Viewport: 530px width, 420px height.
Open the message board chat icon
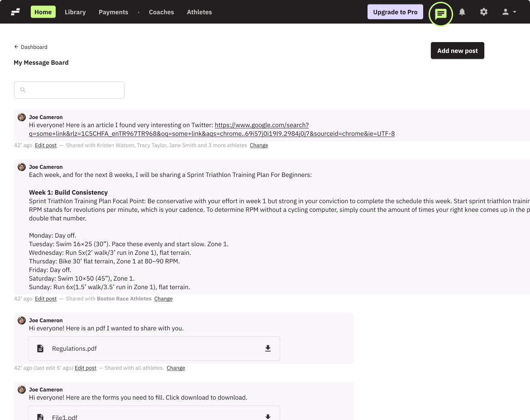click(x=440, y=14)
